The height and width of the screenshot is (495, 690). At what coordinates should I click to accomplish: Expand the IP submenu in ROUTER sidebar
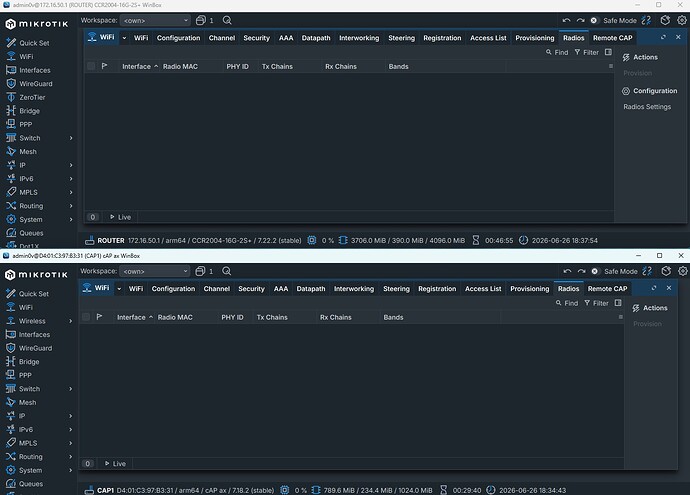point(71,165)
